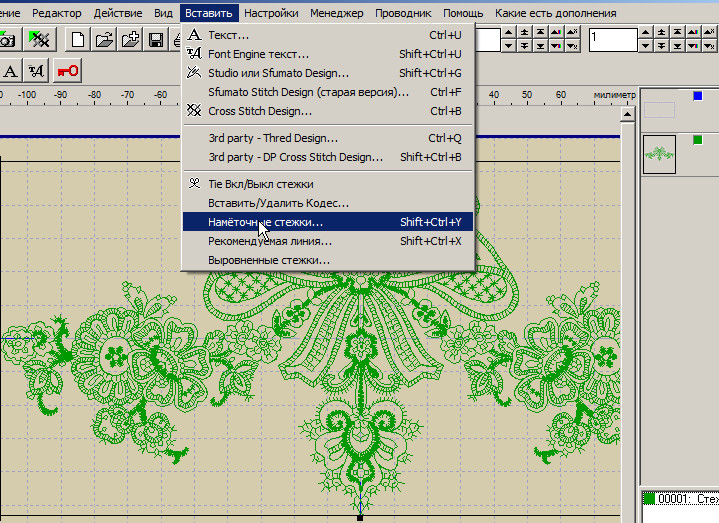Click double-bar down arrow beside field showing 1

pyautogui.click(x=661, y=46)
